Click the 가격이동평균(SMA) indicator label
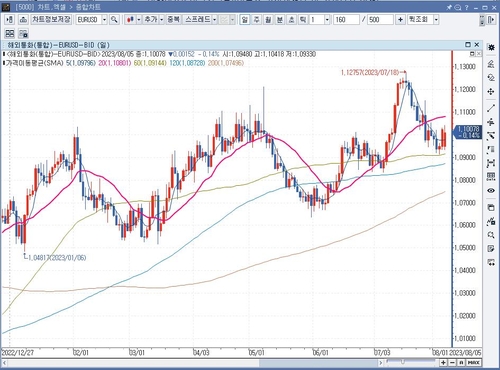 (x=34, y=63)
